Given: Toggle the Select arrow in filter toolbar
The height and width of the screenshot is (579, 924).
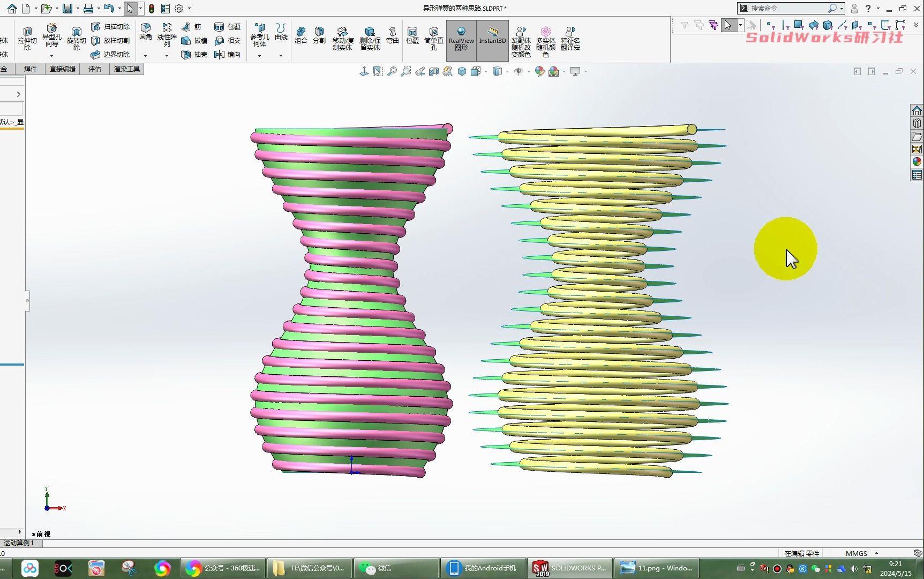Looking at the screenshot, I should tap(728, 25).
